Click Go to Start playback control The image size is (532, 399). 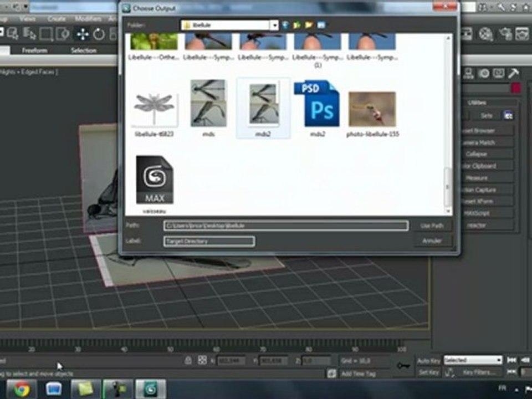click(x=511, y=360)
